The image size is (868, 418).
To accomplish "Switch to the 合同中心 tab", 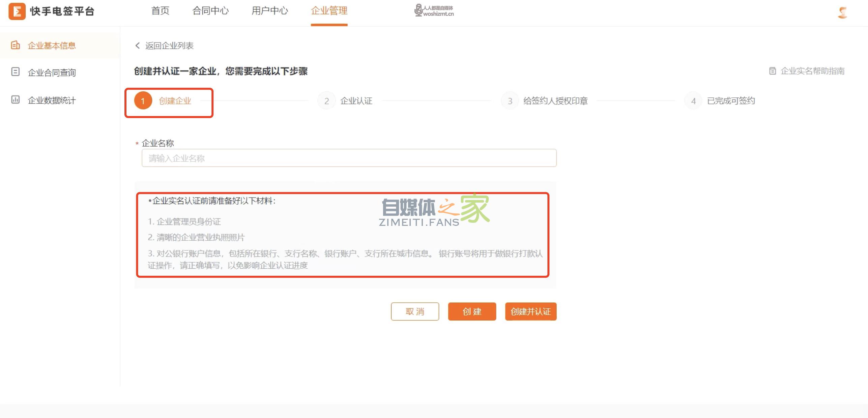I will coord(210,11).
